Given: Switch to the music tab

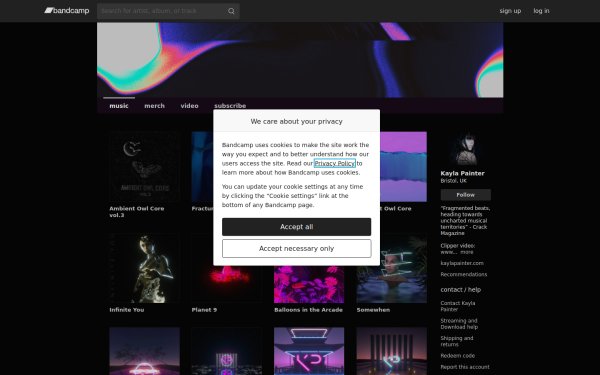Looking at the screenshot, I should [x=119, y=106].
